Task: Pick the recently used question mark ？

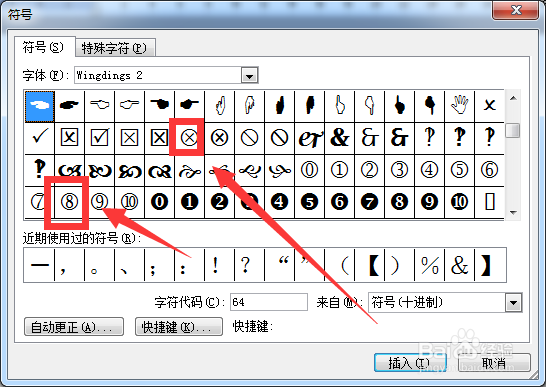Action: click(249, 265)
